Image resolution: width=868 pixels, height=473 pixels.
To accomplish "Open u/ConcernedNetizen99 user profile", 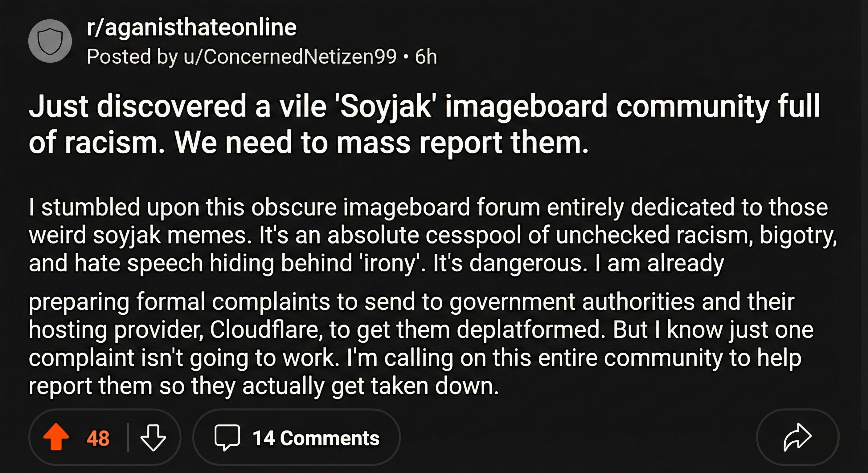I will 290,57.
